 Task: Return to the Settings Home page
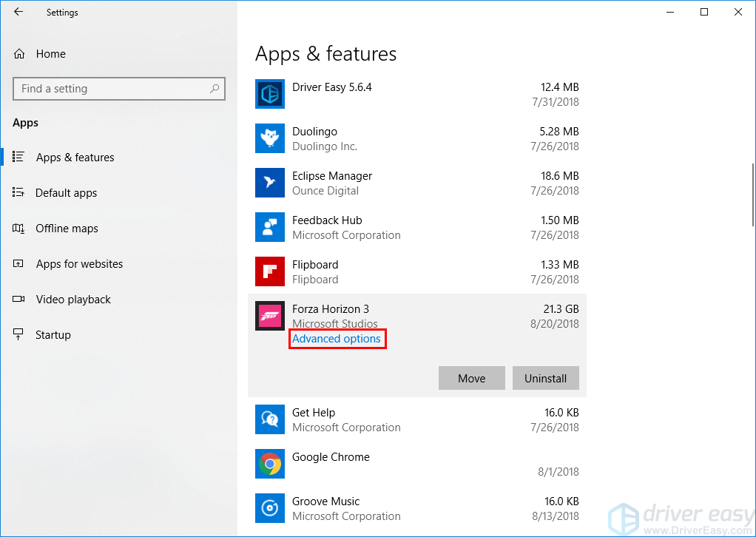coord(50,54)
